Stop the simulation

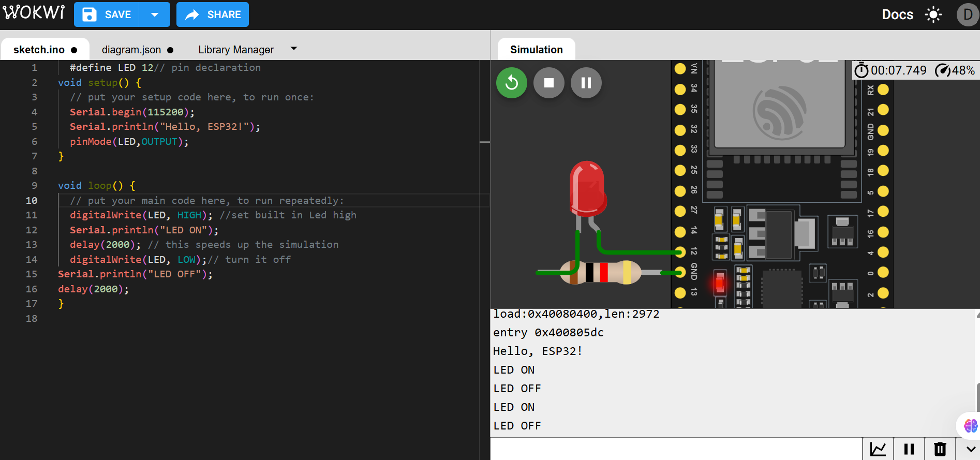coord(549,83)
